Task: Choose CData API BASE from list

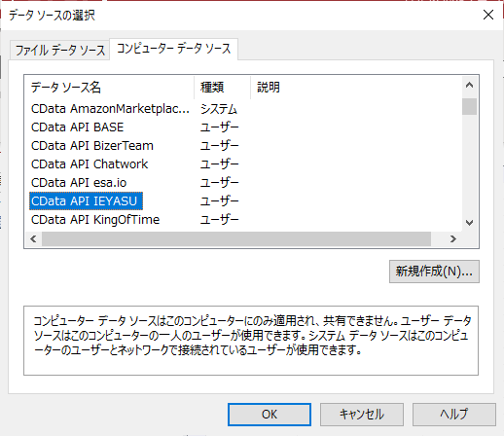Action: 77,127
